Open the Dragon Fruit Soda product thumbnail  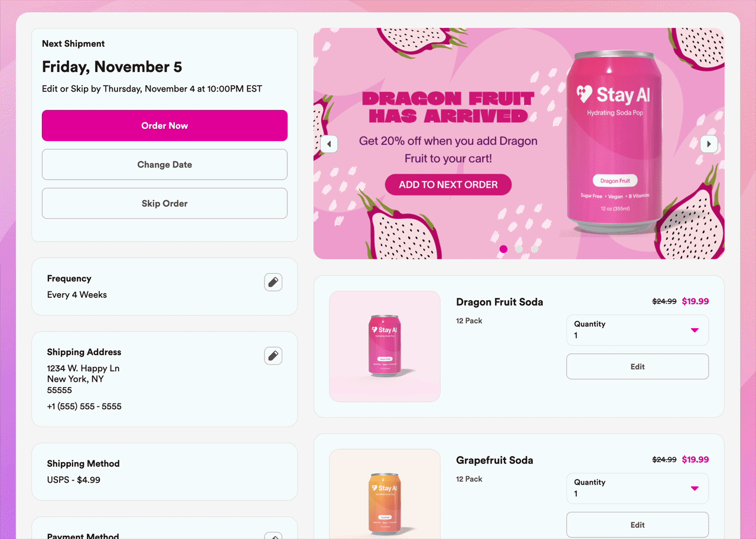[x=385, y=346]
